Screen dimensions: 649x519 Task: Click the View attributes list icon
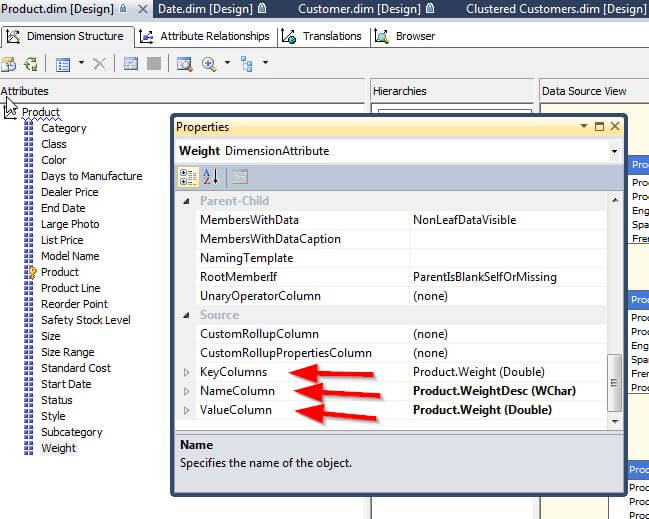pyautogui.click(x=63, y=64)
